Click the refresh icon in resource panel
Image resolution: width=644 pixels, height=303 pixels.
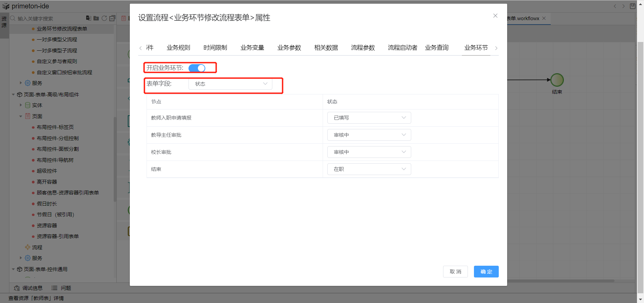104,18
